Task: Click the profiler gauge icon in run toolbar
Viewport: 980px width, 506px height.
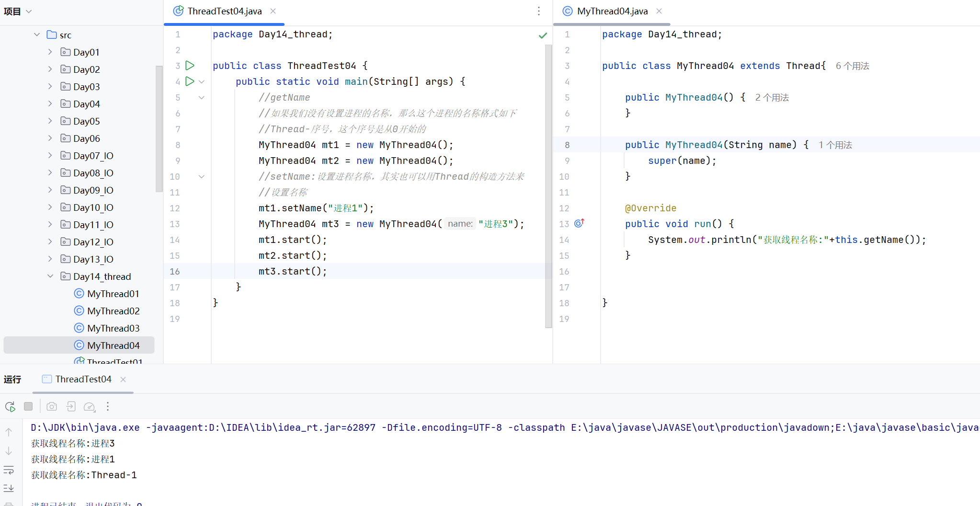Action: coord(90,407)
